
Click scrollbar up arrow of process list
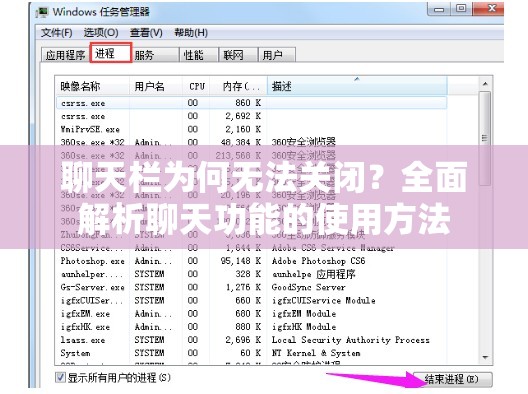(x=485, y=84)
